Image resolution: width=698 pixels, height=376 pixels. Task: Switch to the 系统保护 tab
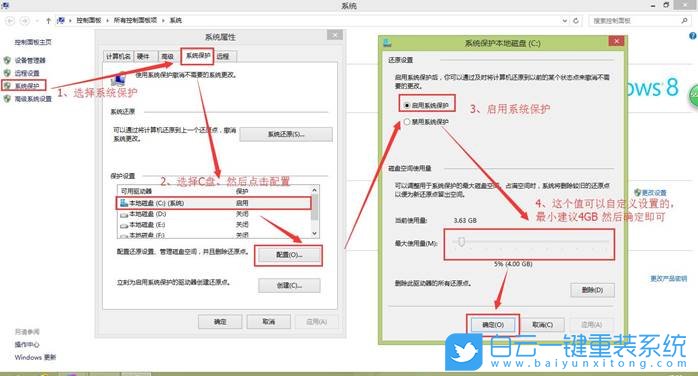(198, 56)
